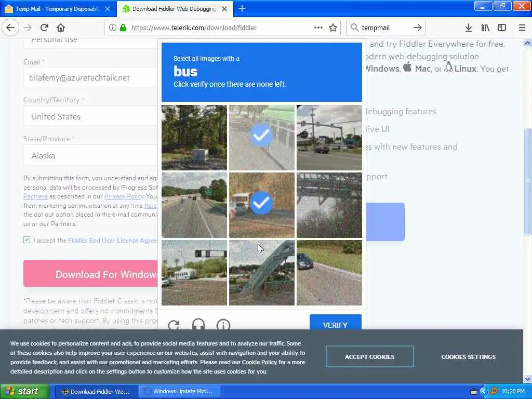Open a new tab with the plus icon
Viewport: 532px width, 399px height.
click(242, 8)
